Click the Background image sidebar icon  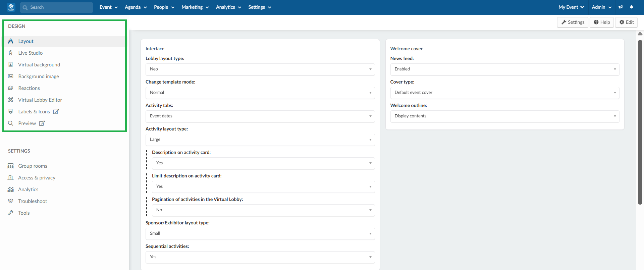tap(11, 76)
